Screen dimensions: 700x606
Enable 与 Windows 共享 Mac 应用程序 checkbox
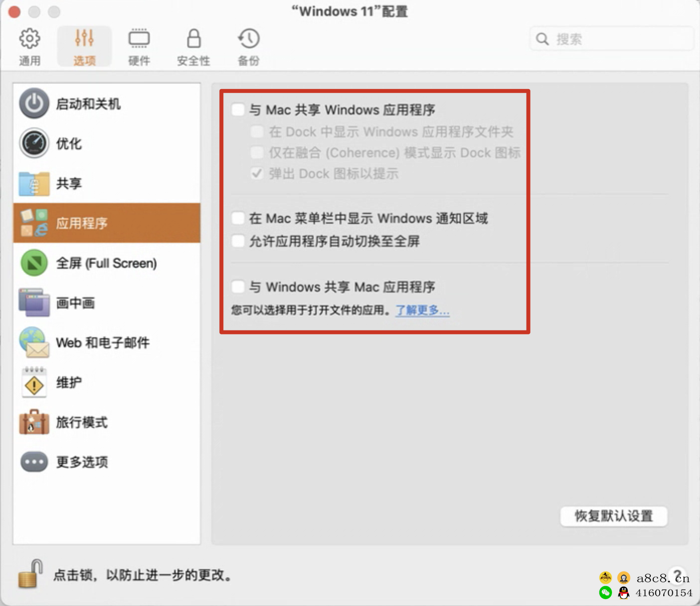pyautogui.click(x=238, y=287)
